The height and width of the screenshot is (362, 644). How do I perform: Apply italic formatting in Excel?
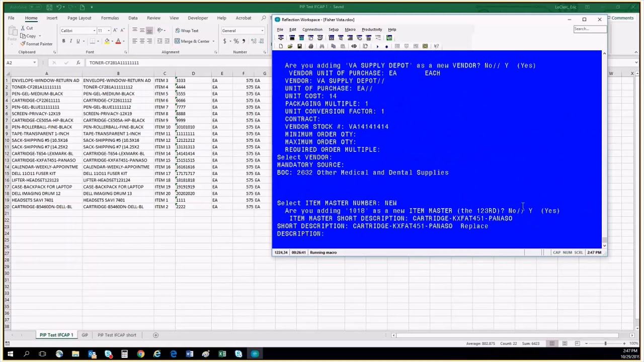coord(70,41)
